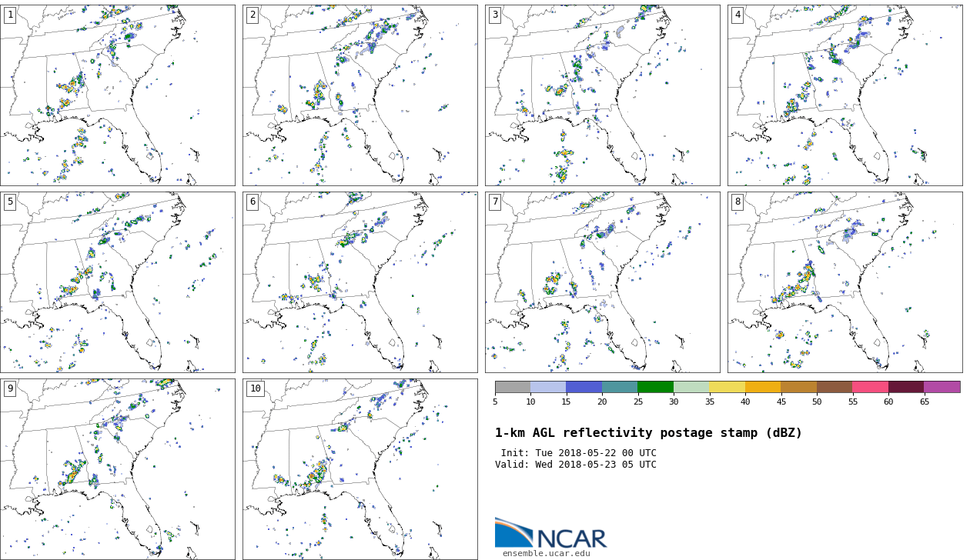This screenshot has height=560, width=970.
Task: Click number label 10 on last panel
Action: pyautogui.click(x=255, y=388)
